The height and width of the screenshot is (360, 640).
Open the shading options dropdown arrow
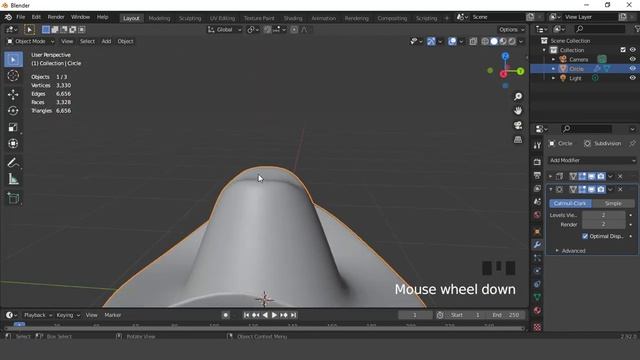pos(521,41)
